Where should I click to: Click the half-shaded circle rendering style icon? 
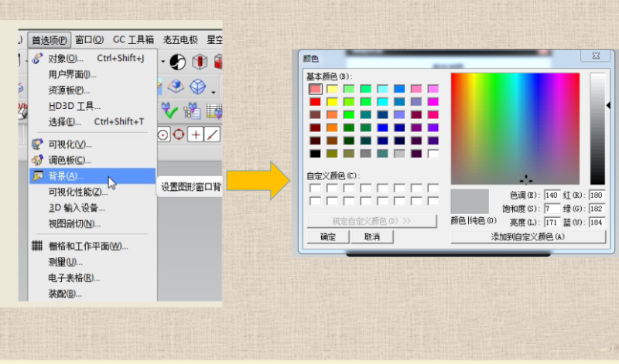coord(177,62)
